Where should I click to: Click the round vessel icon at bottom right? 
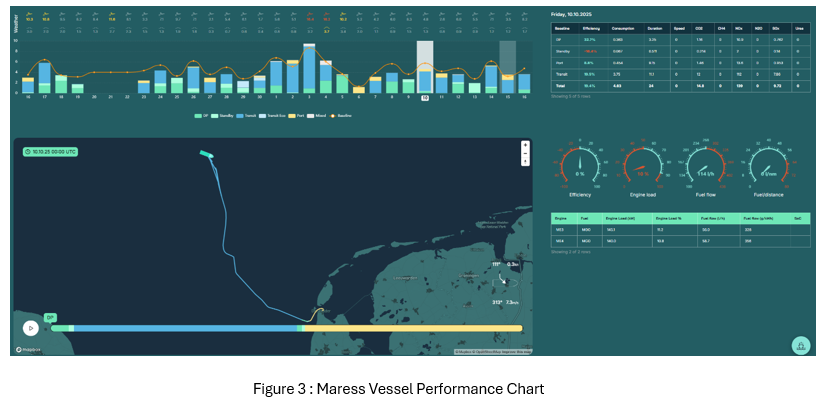(799, 344)
